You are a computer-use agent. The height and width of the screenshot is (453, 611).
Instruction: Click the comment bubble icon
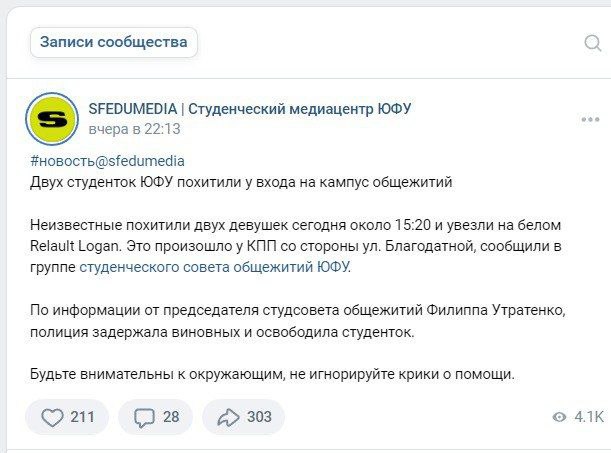[x=144, y=417]
